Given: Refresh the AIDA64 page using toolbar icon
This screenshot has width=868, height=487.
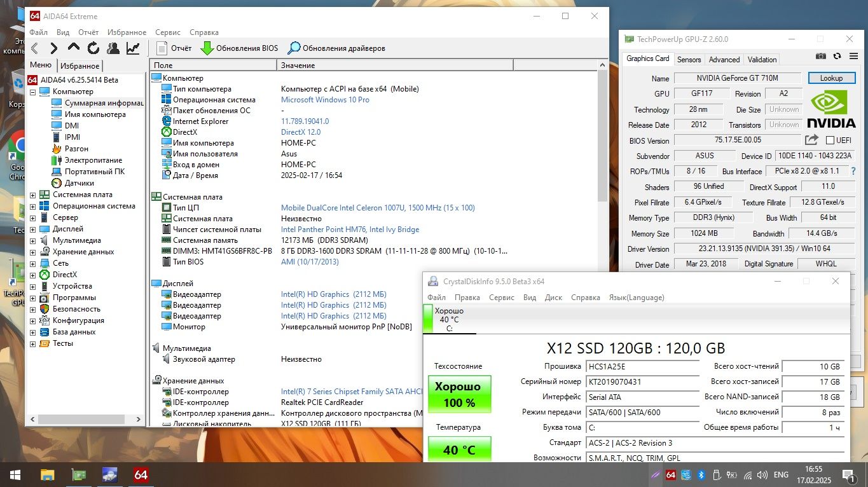Looking at the screenshot, I should [x=93, y=48].
